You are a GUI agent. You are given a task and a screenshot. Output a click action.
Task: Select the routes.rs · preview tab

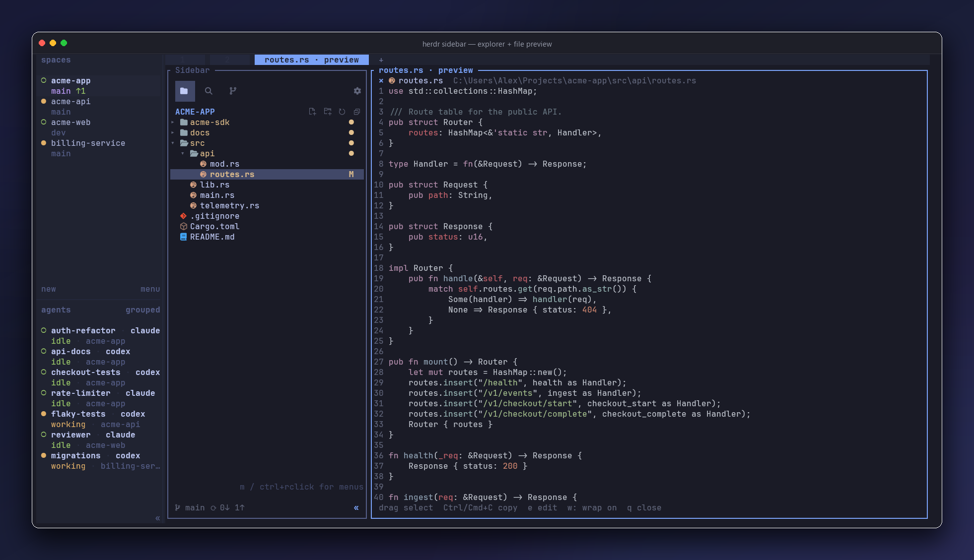tap(312, 60)
